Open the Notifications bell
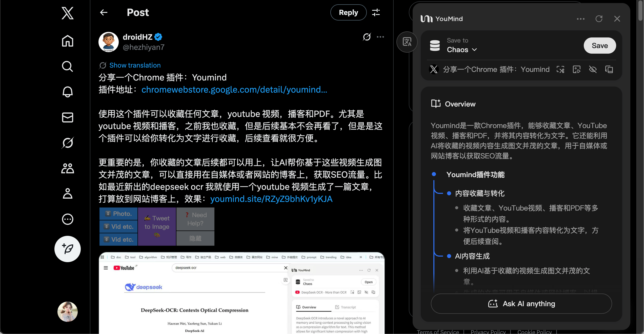Image resolution: width=644 pixels, height=334 pixels. [x=67, y=92]
